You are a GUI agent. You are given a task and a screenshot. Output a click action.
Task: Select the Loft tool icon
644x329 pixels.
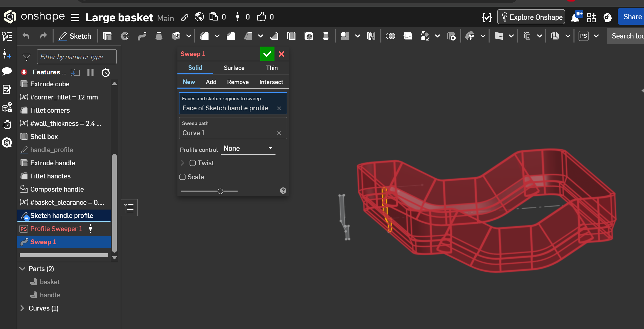pos(159,36)
